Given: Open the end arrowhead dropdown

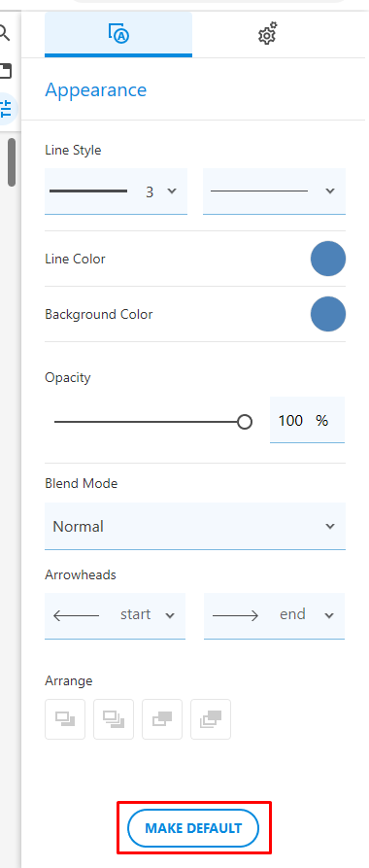Looking at the screenshot, I should click(x=275, y=615).
